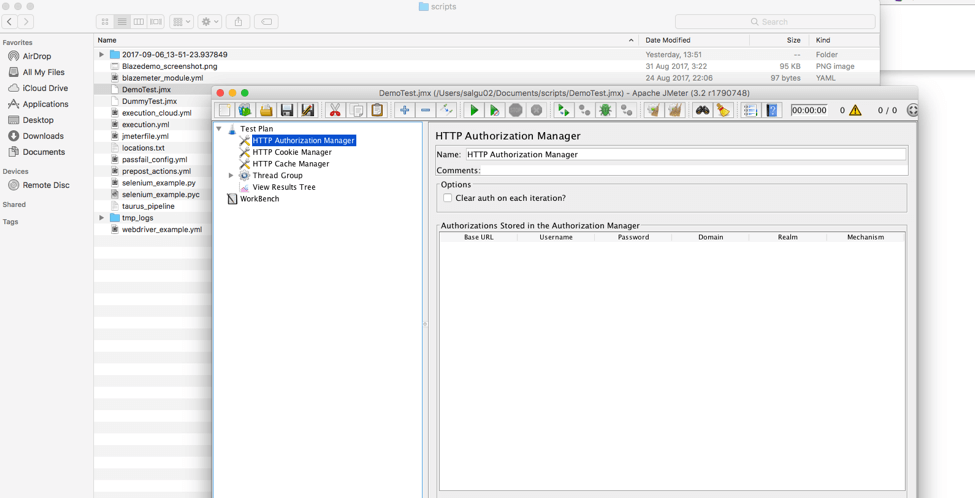Open Applications in Finder sidebar
Viewport: 975px width, 498px height.
coord(45,104)
